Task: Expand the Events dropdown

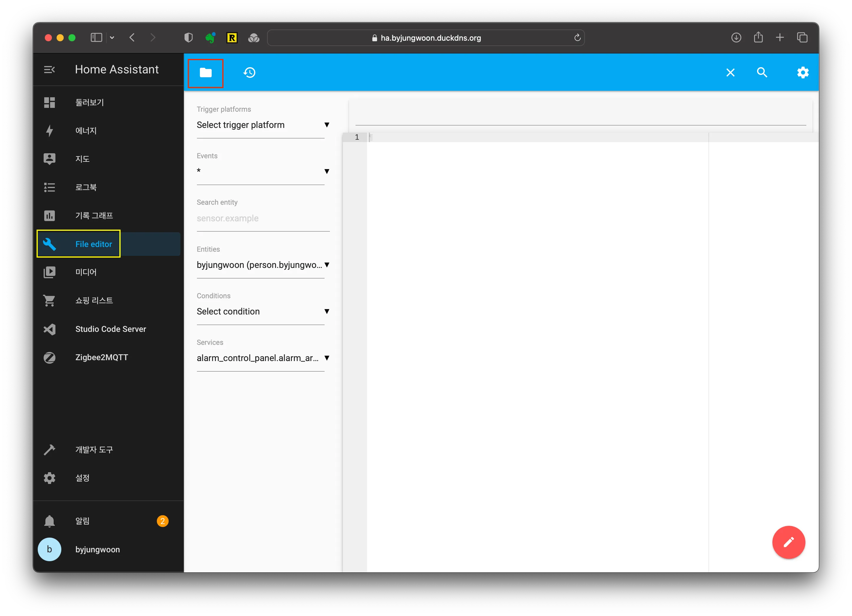Action: pos(263,172)
